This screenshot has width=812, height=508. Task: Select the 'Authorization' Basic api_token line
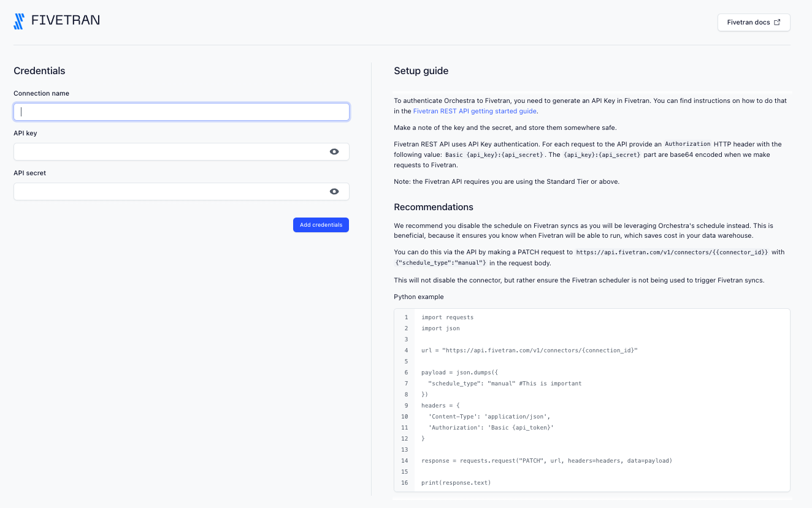click(491, 428)
